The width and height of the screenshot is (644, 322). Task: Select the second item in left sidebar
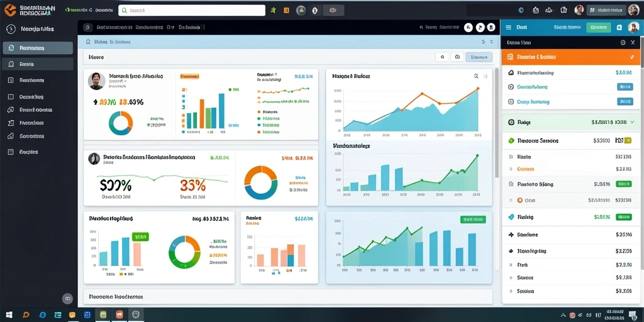(x=38, y=64)
